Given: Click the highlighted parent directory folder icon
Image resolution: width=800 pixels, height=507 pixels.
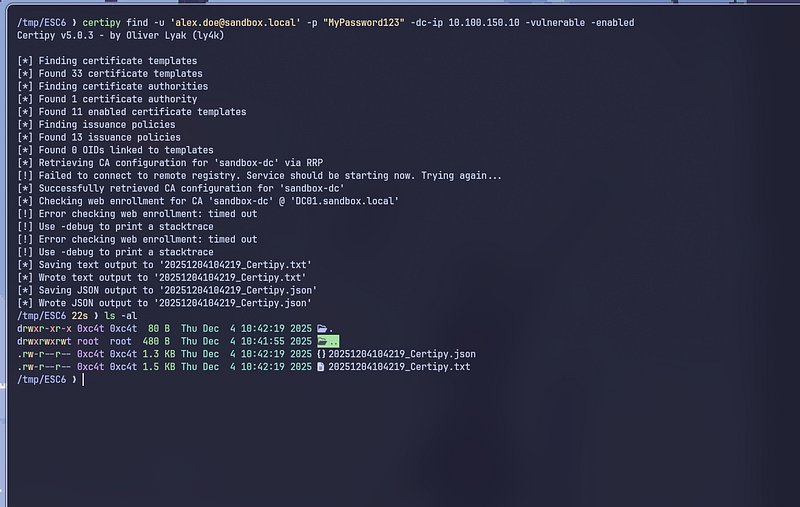Looking at the screenshot, I should [x=323, y=341].
